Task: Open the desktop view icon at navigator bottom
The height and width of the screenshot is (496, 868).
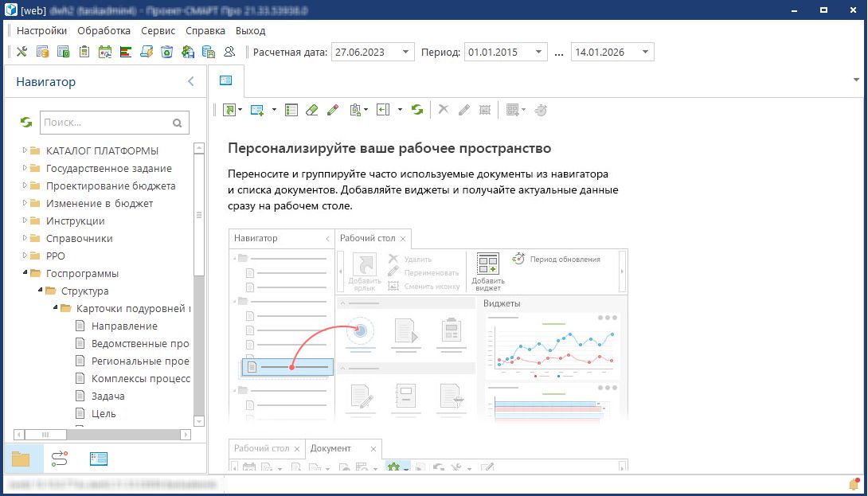Action: tap(99, 459)
